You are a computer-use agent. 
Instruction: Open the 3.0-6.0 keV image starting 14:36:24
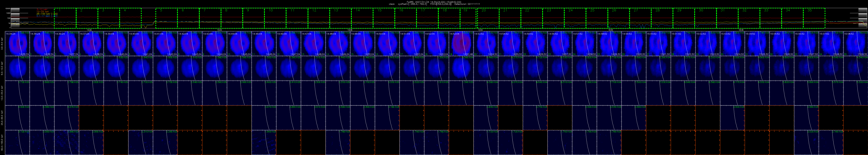coord(67,44)
